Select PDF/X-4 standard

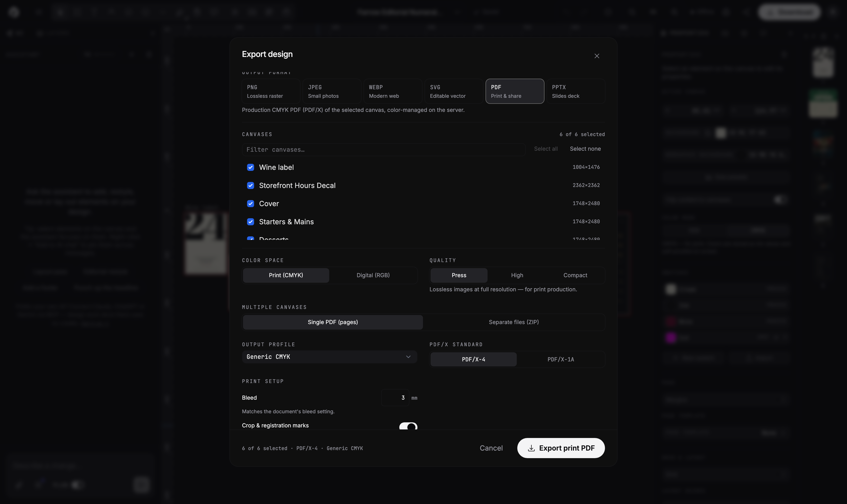473,360
